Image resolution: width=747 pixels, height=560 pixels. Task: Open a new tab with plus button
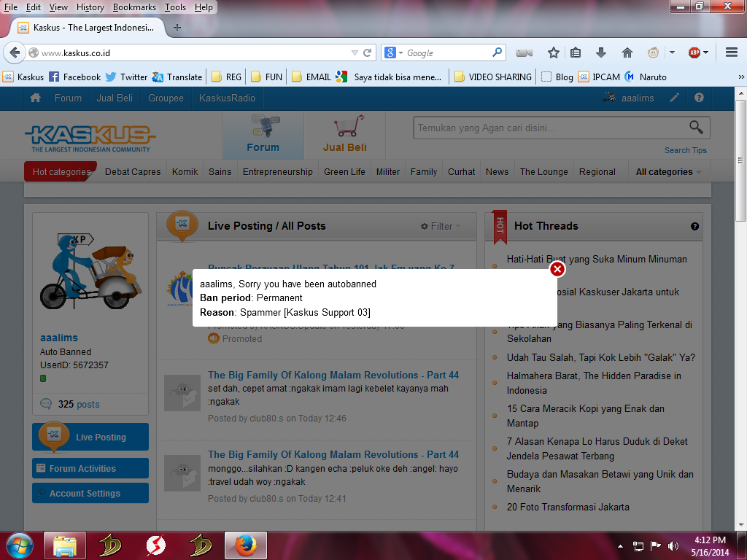point(177,28)
